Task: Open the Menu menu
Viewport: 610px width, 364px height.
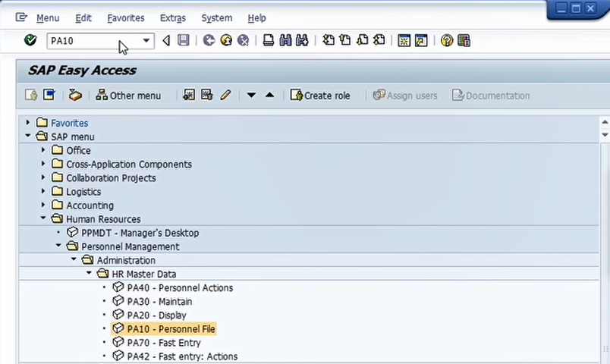Action: (x=48, y=18)
